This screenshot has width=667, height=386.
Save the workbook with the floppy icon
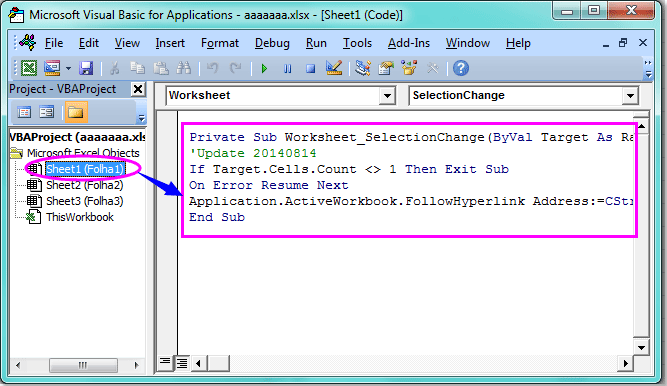[86, 68]
